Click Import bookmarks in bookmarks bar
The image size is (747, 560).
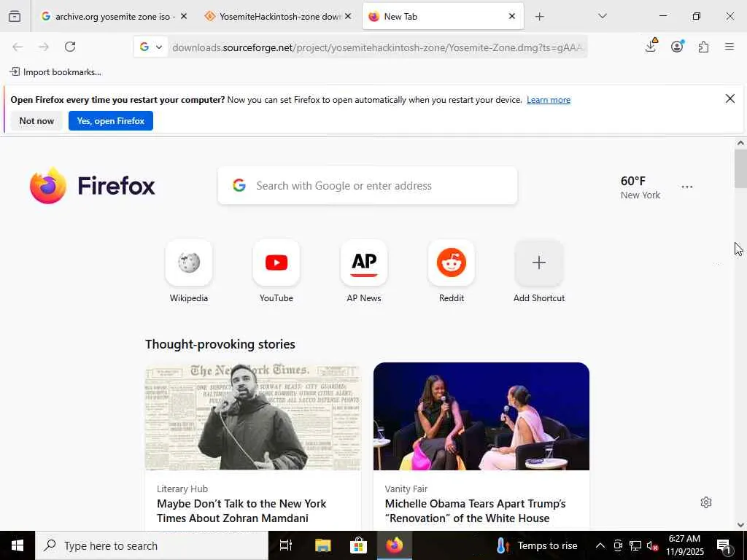tap(55, 72)
